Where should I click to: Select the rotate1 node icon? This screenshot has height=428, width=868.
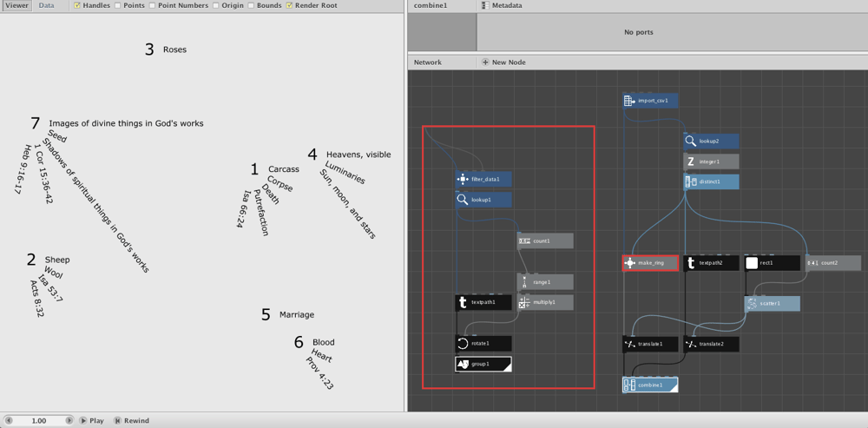[463, 343]
